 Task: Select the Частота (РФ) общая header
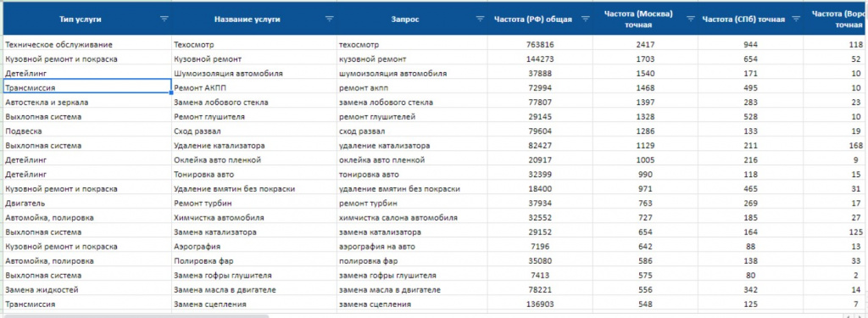pyautogui.click(x=540, y=19)
